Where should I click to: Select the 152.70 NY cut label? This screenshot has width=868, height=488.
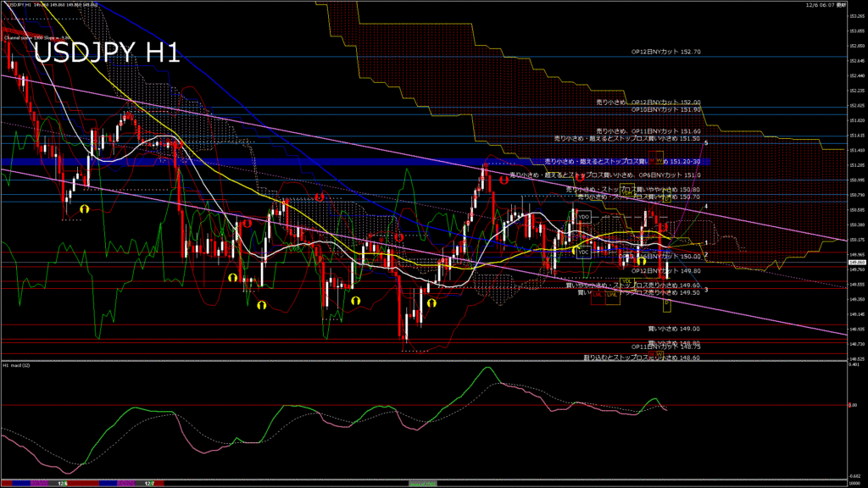coord(666,52)
